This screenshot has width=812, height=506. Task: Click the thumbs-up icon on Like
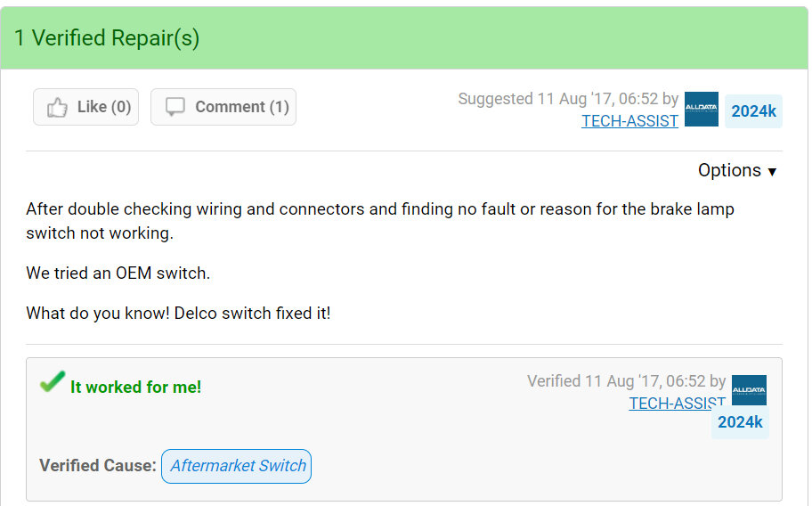(58, 108)
